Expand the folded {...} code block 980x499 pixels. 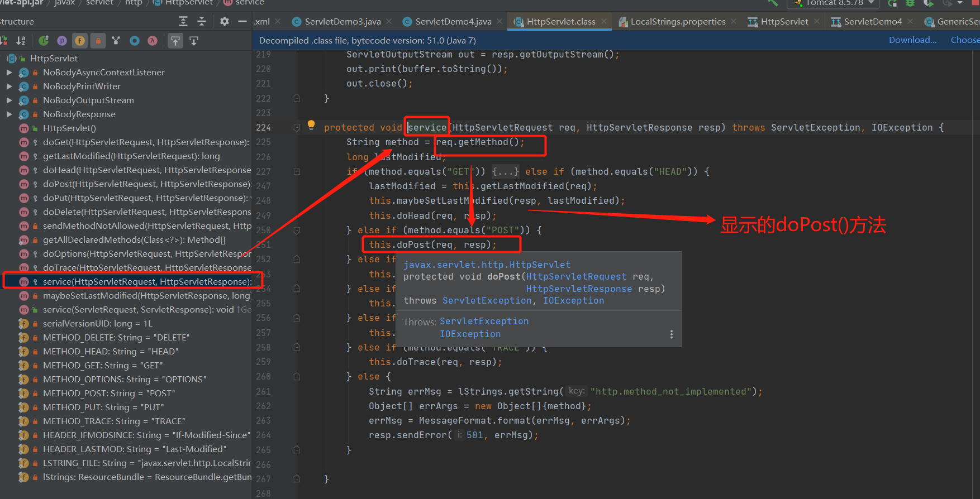(x=505, y=171)
